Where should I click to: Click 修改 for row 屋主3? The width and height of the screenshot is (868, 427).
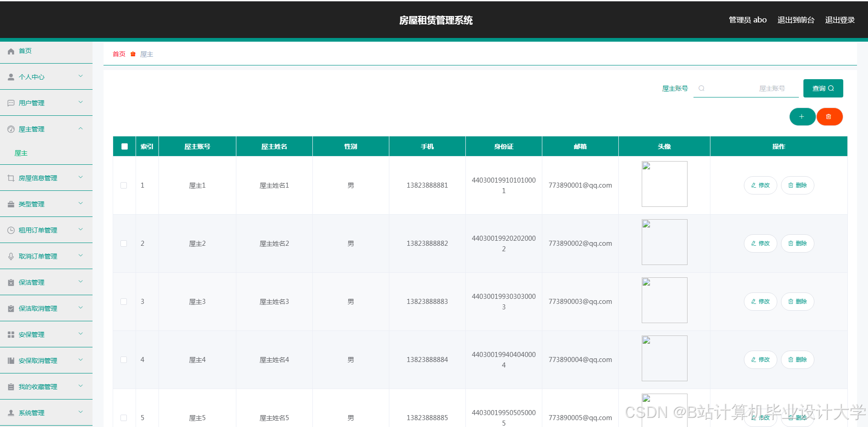click(x=760, y=302)
